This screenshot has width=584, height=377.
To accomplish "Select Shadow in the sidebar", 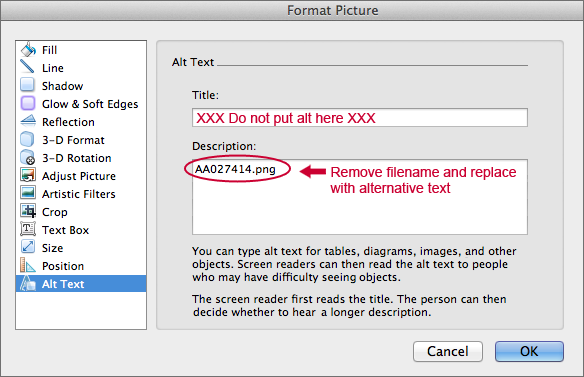I will pos(81,86).
